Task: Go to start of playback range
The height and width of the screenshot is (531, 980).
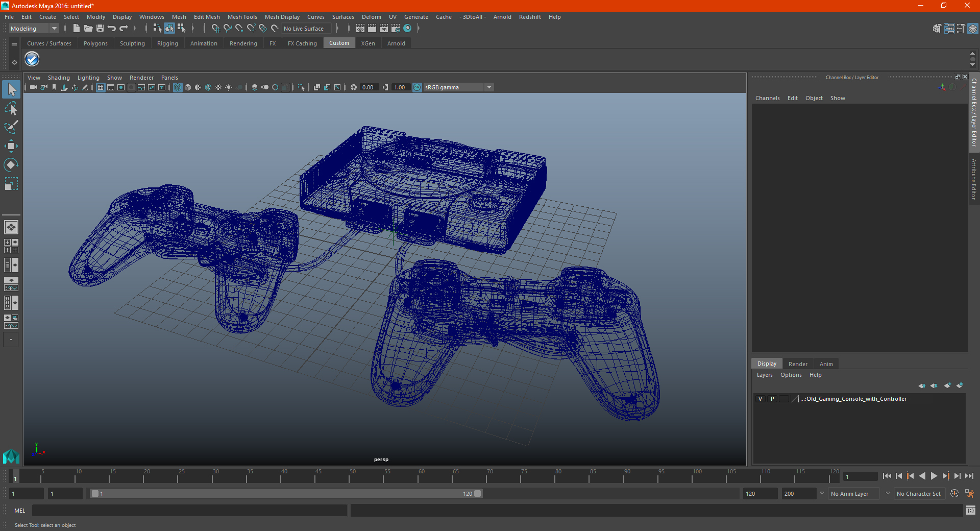Action: point(887,476)
